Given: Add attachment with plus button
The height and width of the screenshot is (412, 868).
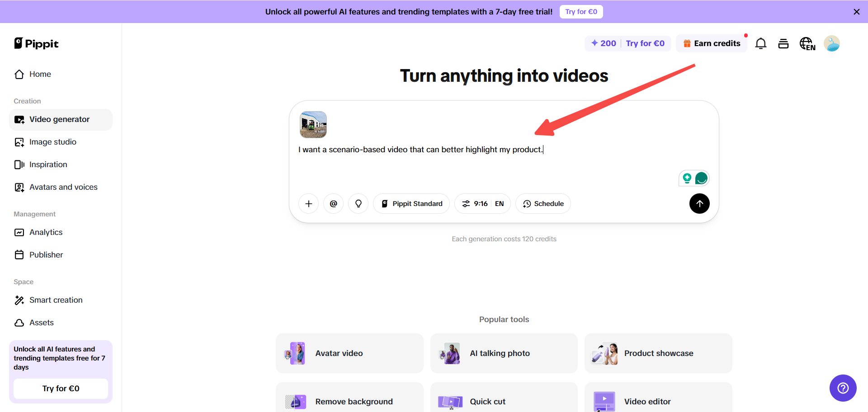Looking at the screenshot, I should (309, 204).
